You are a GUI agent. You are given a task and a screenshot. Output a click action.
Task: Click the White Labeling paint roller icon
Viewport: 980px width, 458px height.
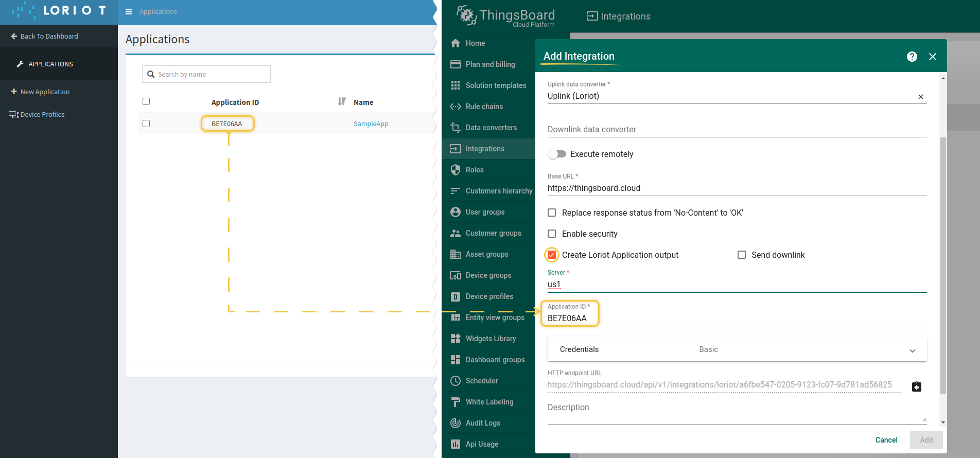[x=456, y=402]
